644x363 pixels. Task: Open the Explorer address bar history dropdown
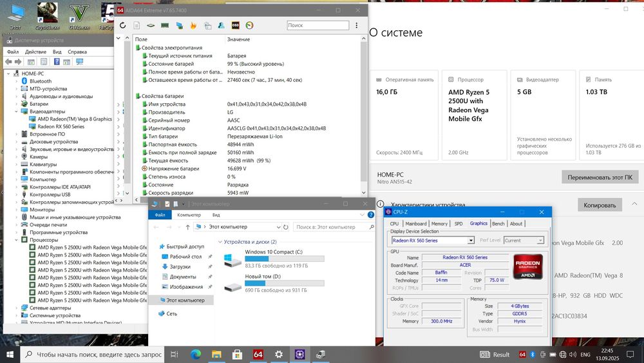(278, 227)
